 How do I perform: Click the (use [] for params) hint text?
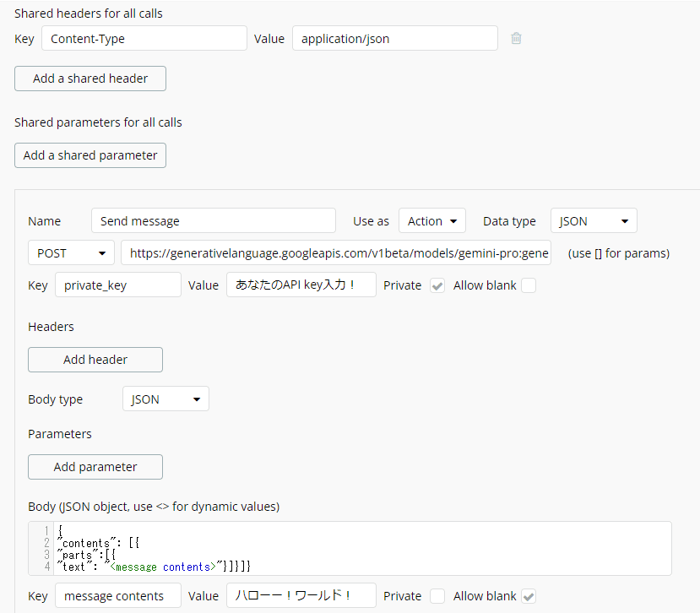(x=619, y=253)
